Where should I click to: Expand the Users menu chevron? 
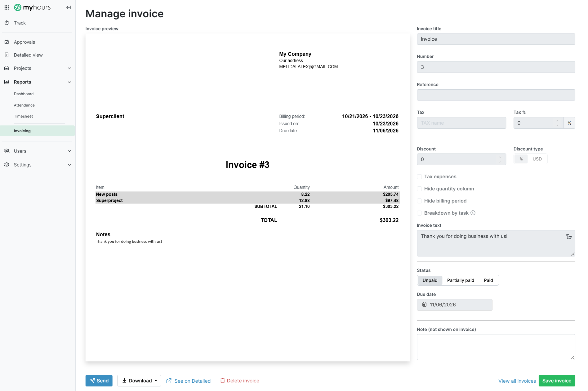(69, 151)
